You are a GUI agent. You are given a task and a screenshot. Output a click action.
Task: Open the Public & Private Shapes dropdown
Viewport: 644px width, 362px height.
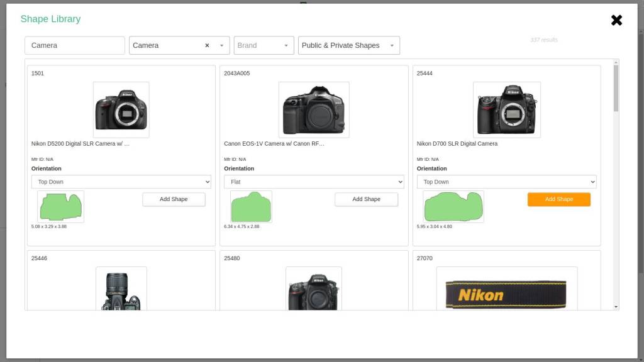348,45
